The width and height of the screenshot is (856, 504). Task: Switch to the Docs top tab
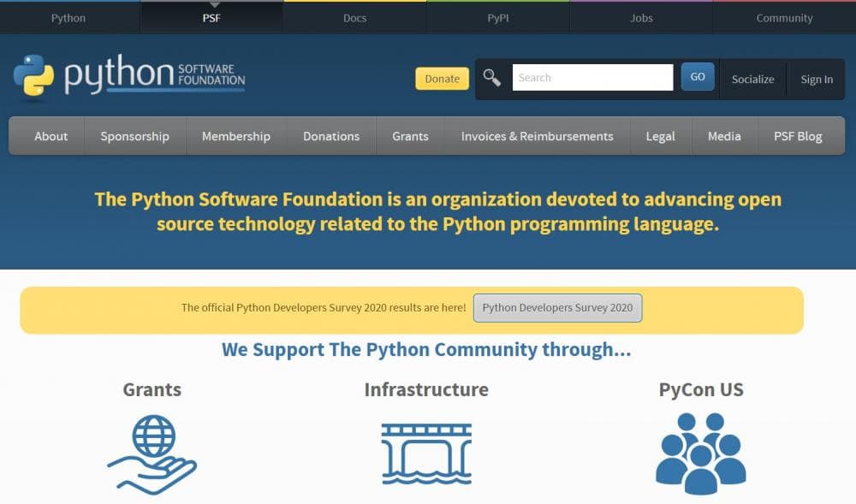pyautogui.click(x=354, y=18)
